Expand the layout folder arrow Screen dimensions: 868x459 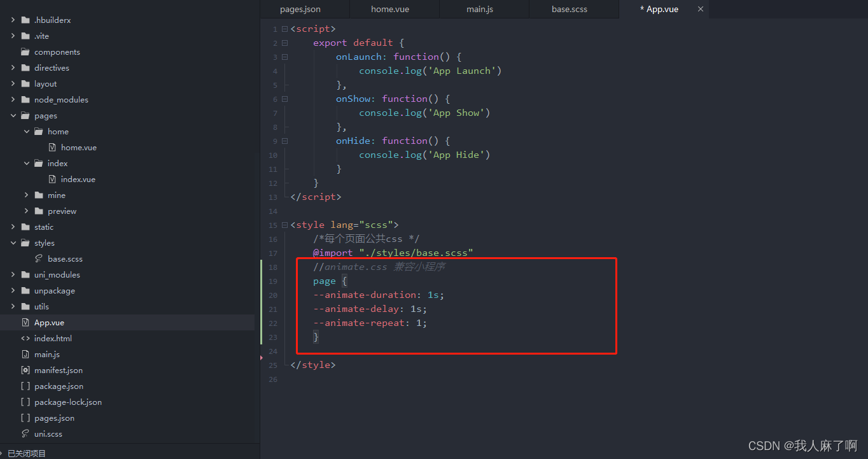[x=13, y=84]
